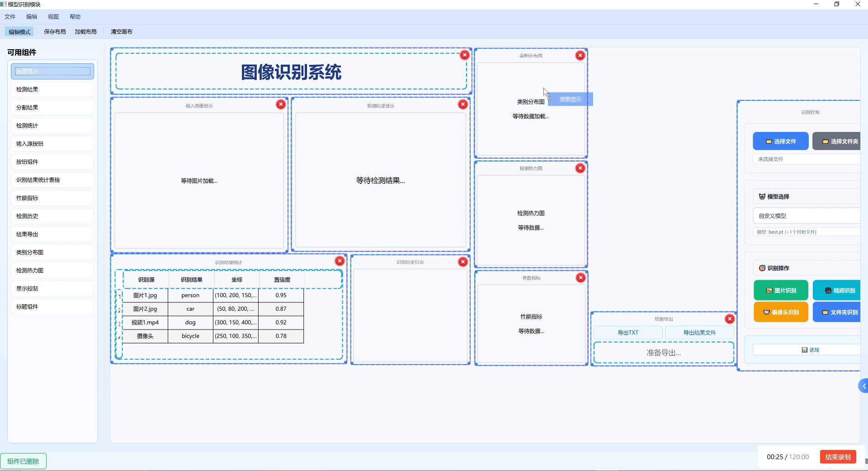
Task: Click the 就绪 status indicator
Action: coord(807,350)
